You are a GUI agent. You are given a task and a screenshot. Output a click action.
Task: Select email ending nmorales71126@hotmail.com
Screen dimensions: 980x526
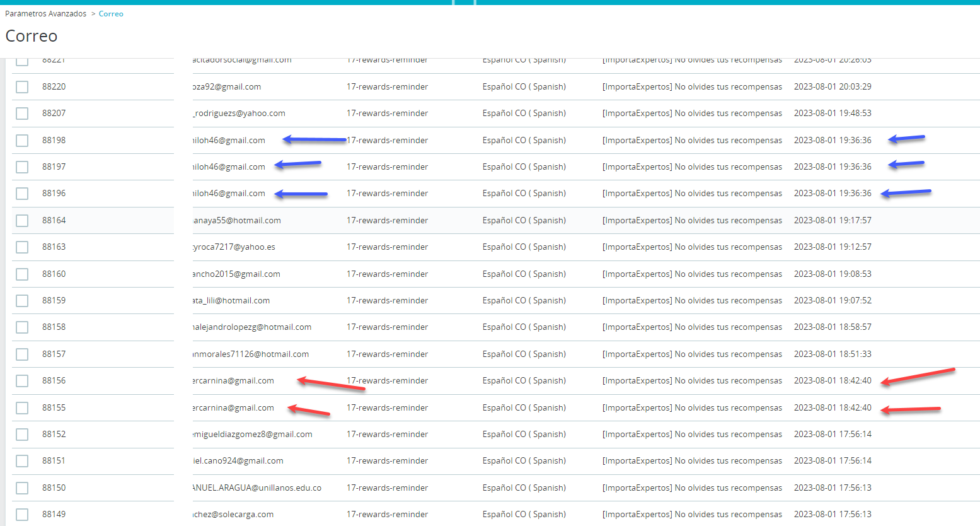point(251,354)
